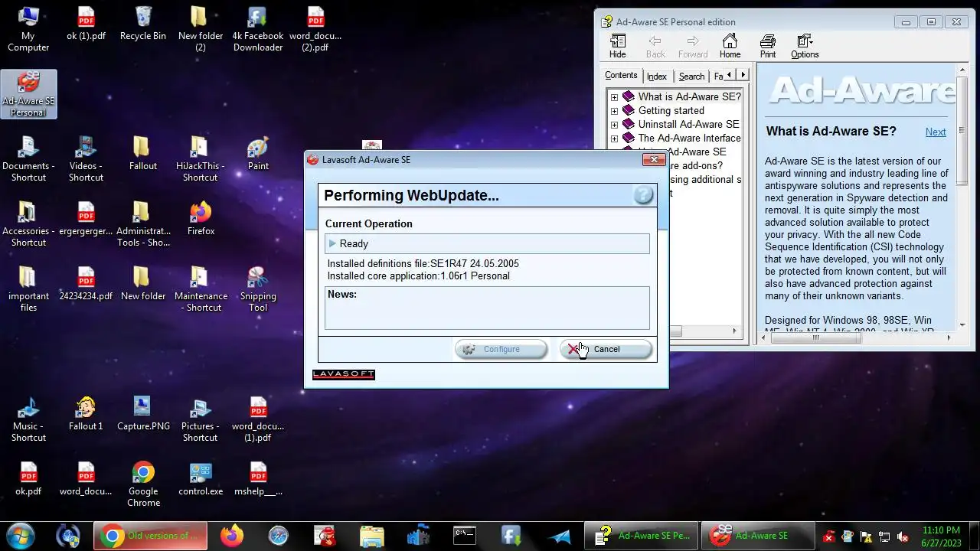The height and width of the screenshot is (551, 980).
Task: Open Music shortcut on desktop
Action: (x=28, y=419)
